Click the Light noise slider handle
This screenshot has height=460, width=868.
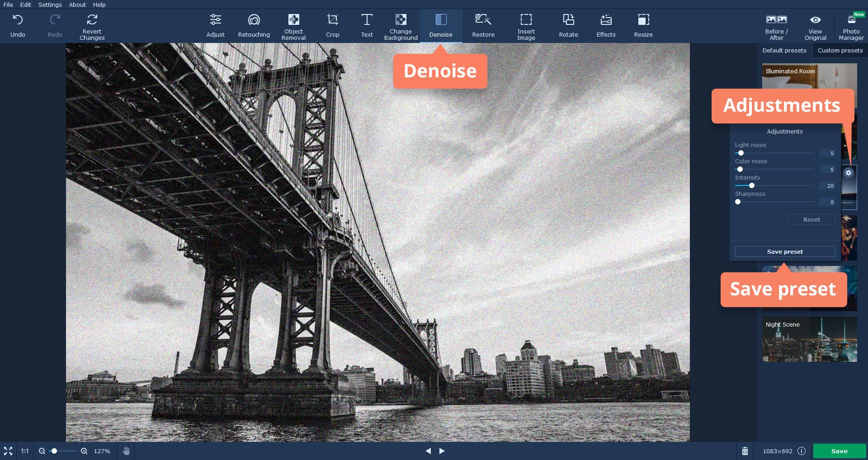pos(741,153)
